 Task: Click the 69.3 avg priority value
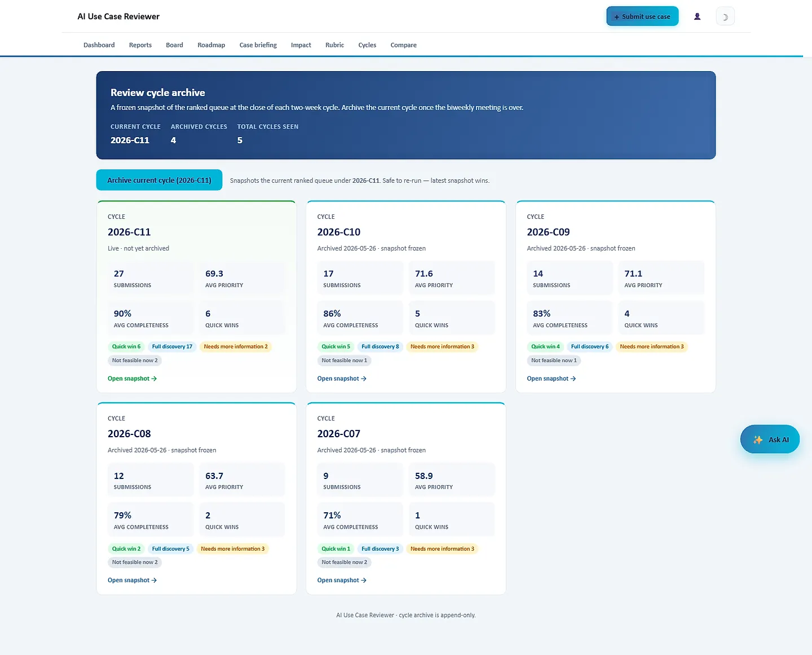pyautogui.click(x=214, y=274)
